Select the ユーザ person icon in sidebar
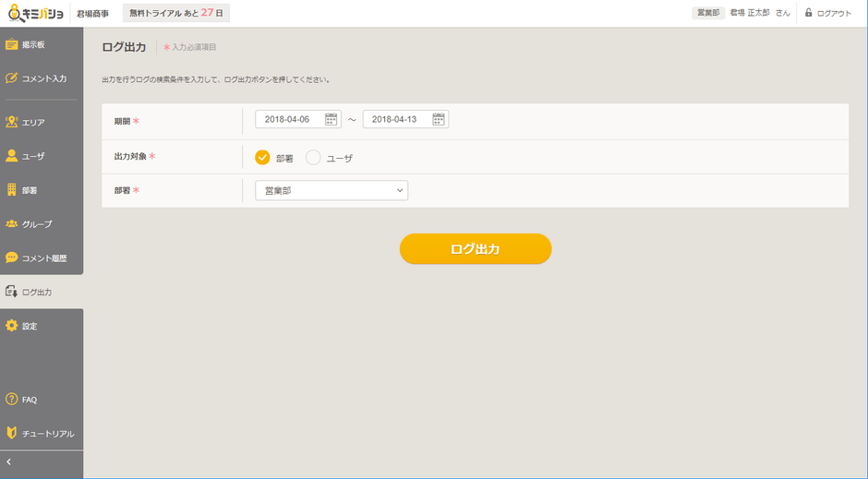The height and width of the screenshot is (479, 868). (x=12, y=156)
